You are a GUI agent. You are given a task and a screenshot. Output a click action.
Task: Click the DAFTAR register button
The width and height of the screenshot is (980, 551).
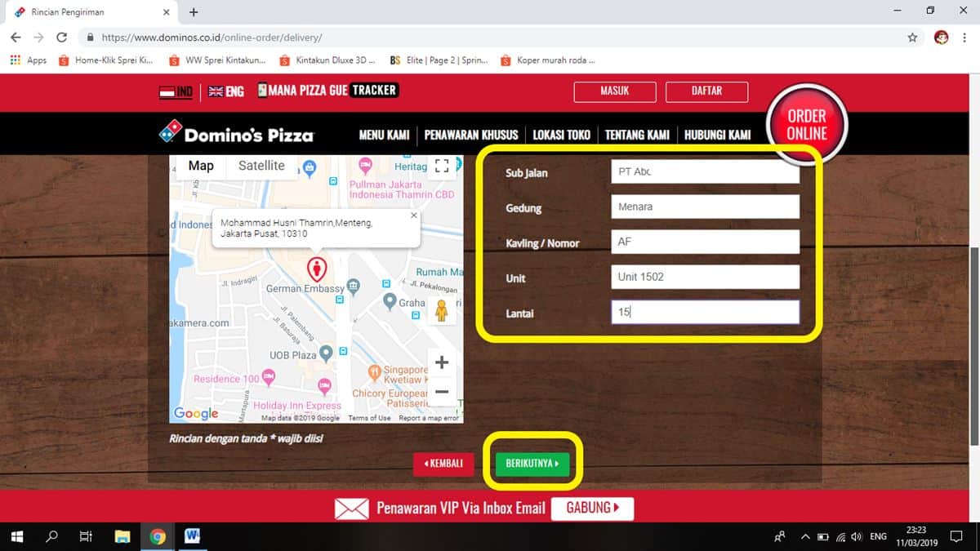tap(706, 91)
